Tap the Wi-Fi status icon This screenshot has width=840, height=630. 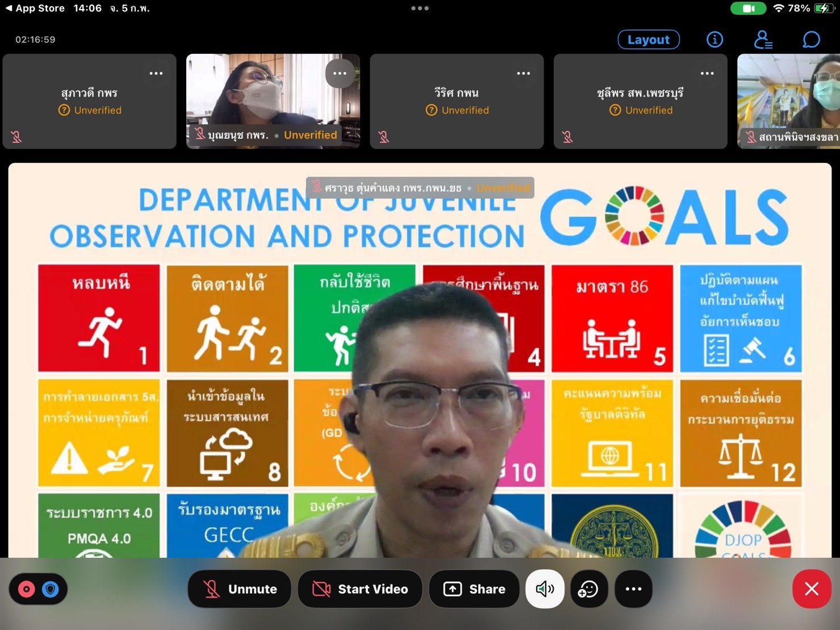pos(778,9)
